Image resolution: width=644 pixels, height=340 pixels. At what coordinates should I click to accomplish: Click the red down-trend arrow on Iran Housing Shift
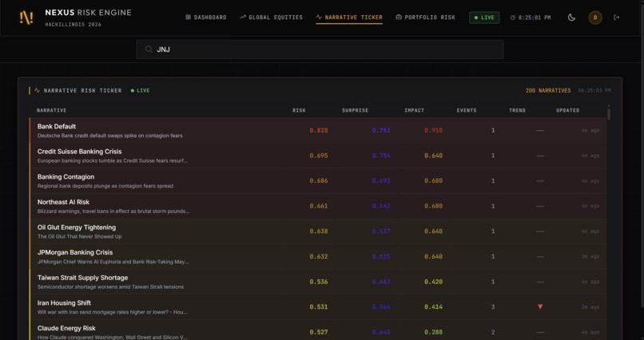pos(540,306)
